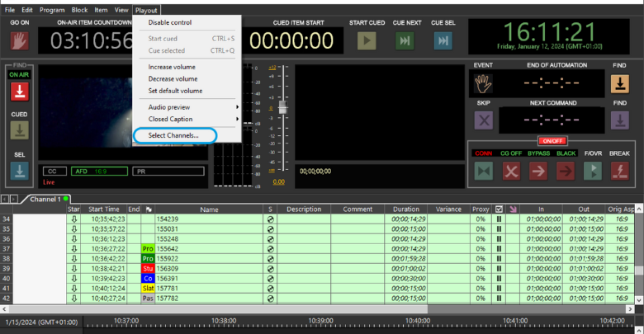
Task: Click the BREAK lightning icon
Action: click(619, 170)
